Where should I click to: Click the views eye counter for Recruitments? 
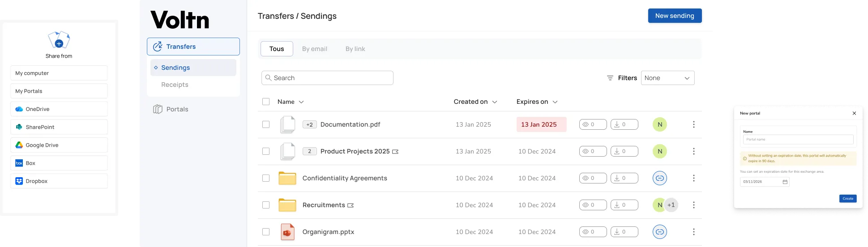tap(593, 205)
